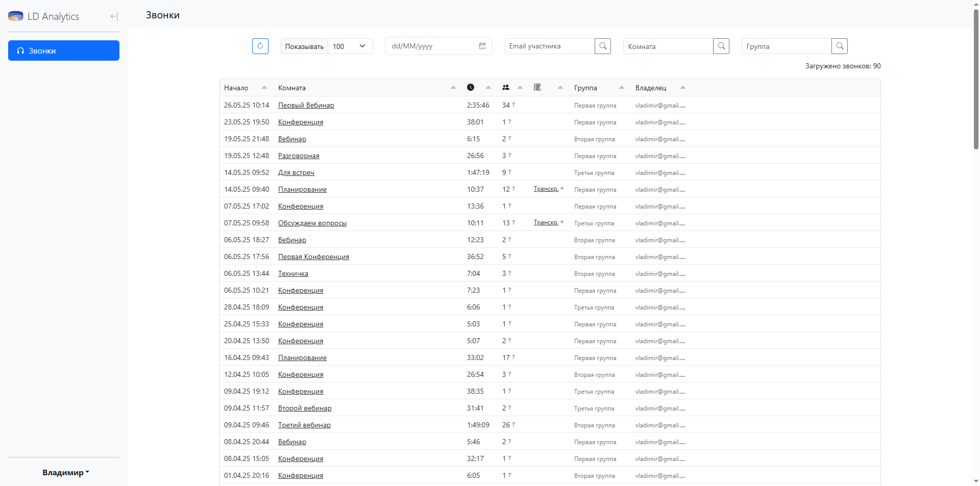Viewport: 980px width, 486px height.
Task: Open the Разговорная room link
Action: [299, 156]
